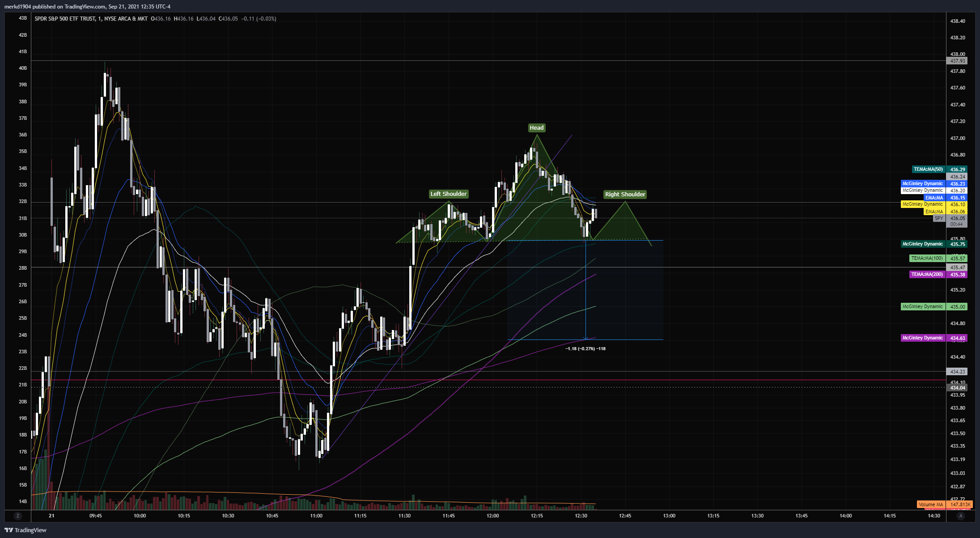The image size is (980, 538).
Task: Click the 14:30 time axis label
Action: click(x=934, y=516)
